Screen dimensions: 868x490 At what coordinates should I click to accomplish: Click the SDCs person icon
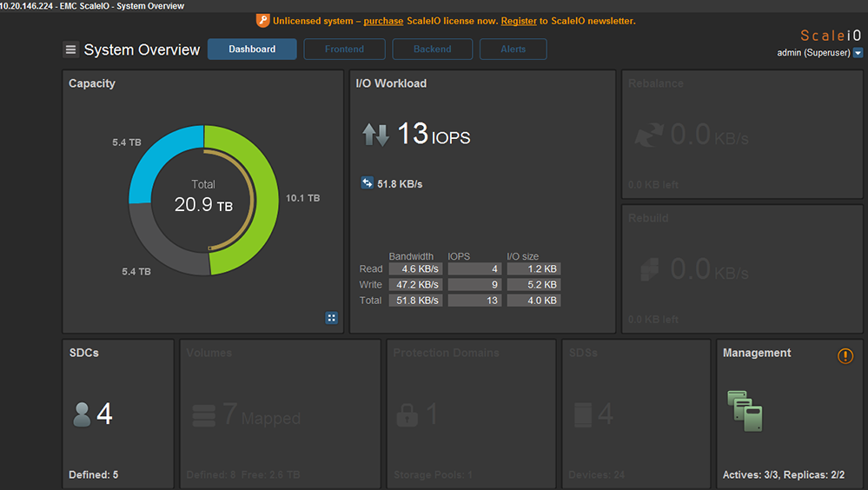82,414
